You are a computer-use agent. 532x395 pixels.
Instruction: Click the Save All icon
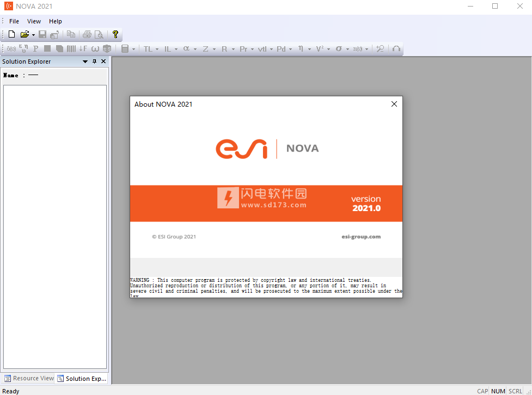pyautogui.click(x=54, y=34)
